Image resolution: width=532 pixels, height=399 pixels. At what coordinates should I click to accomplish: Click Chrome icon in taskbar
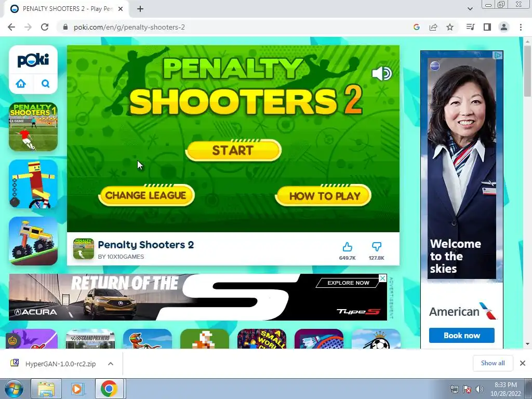tap(109, 389)
